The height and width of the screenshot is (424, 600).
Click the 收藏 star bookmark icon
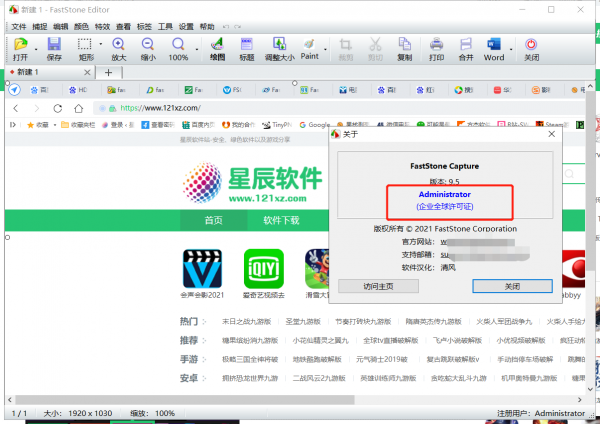pyautogui.click(x=30, y=125)
